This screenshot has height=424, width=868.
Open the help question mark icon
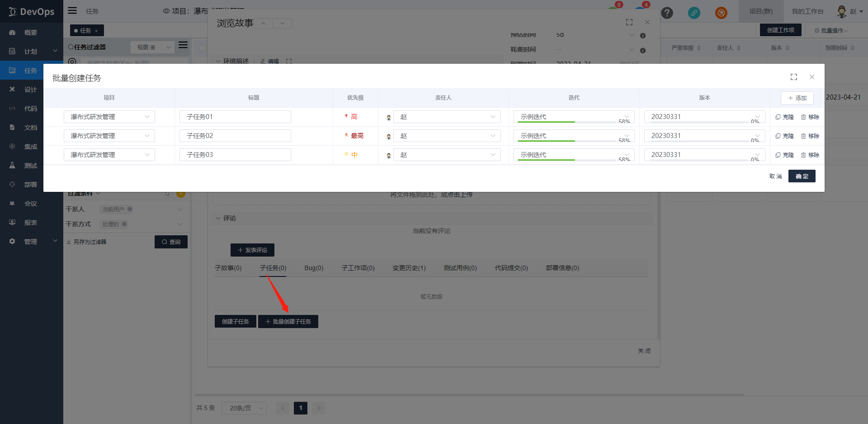667,13
